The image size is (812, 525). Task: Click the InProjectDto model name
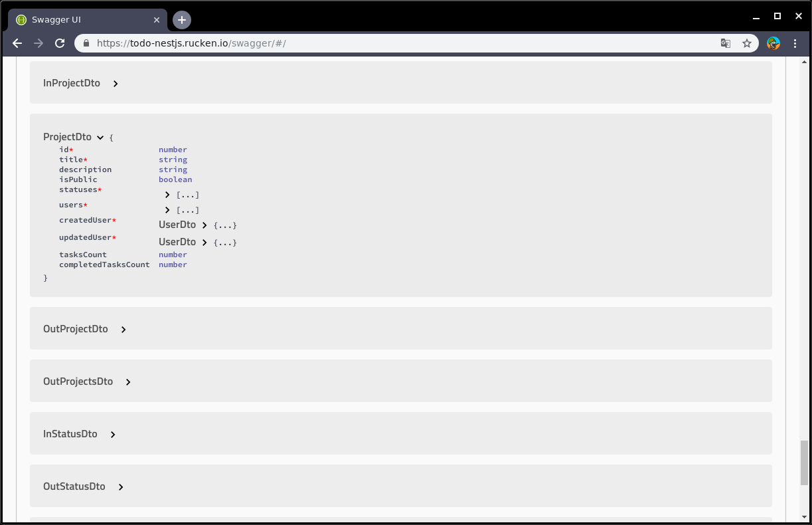72,83
